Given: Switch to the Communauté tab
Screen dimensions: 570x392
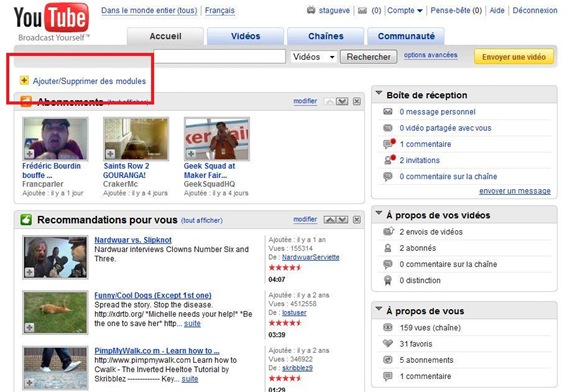Looking at the screenshot, I should 406,36.
